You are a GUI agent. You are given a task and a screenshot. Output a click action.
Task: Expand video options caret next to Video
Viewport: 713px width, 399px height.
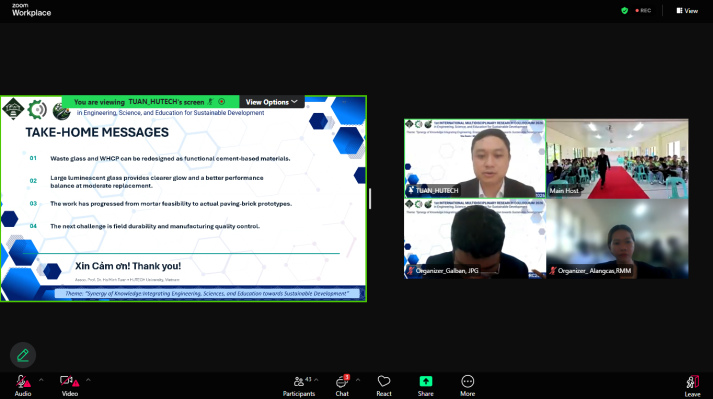coord(88,380)
